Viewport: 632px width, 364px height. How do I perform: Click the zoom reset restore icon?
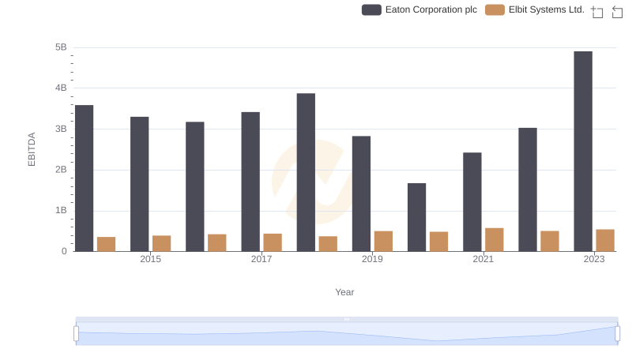pos(617,12)
